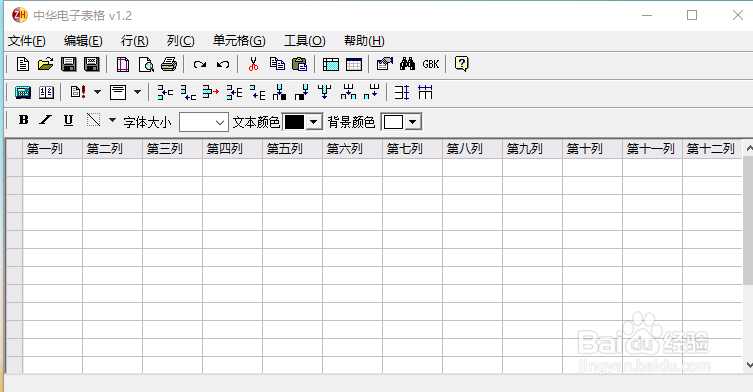Open print preview with the magnifier page icon

[146, 64]
